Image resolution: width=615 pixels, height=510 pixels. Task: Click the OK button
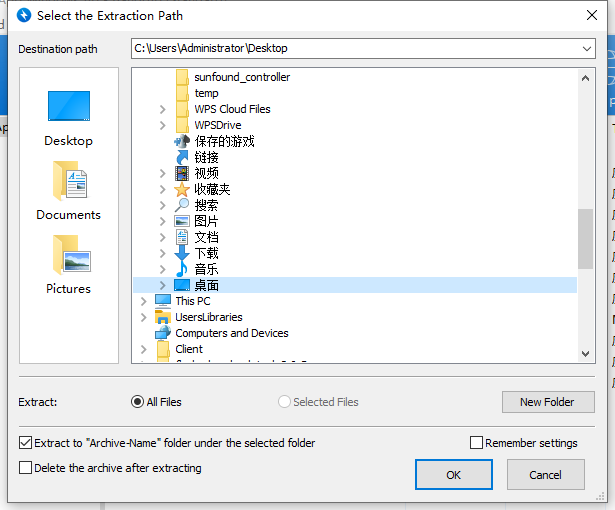tap(454, 475)
